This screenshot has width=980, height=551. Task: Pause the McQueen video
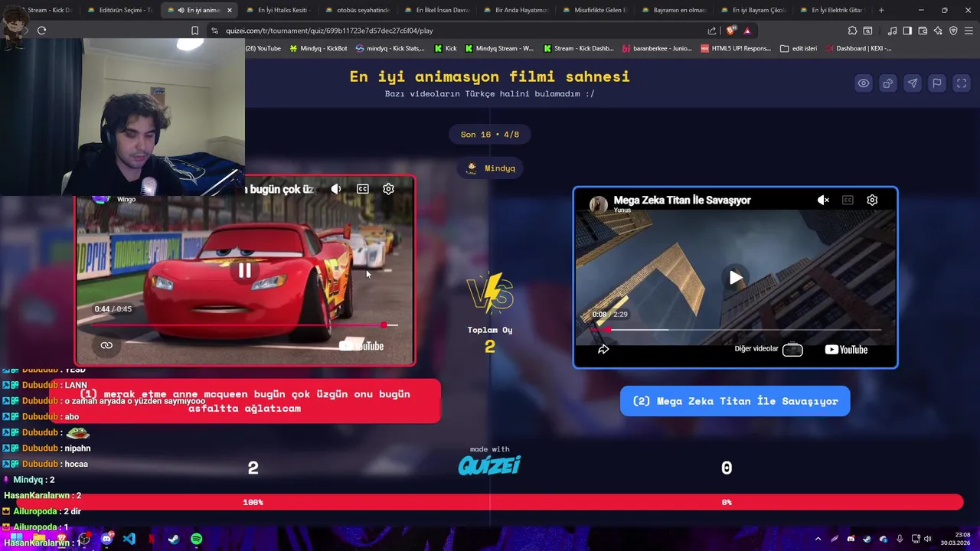coord(245,270)
